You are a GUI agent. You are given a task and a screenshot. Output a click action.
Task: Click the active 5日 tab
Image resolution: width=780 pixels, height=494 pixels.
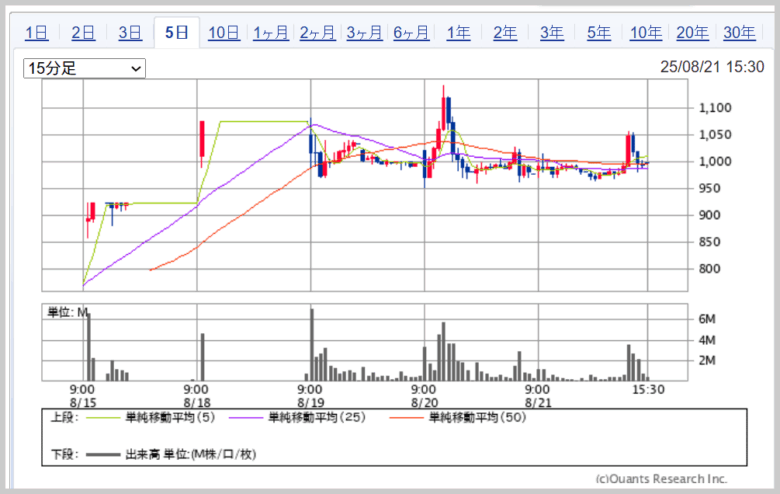coord(177,33)
